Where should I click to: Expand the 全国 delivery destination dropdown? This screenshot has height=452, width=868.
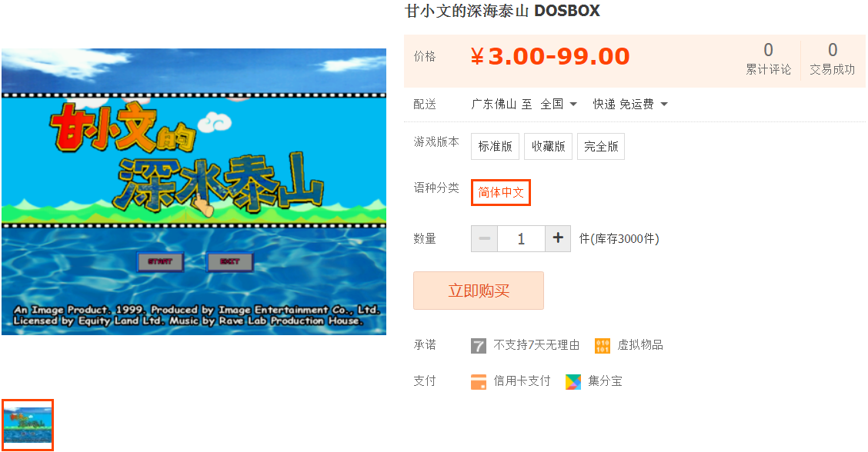[559, 104]
